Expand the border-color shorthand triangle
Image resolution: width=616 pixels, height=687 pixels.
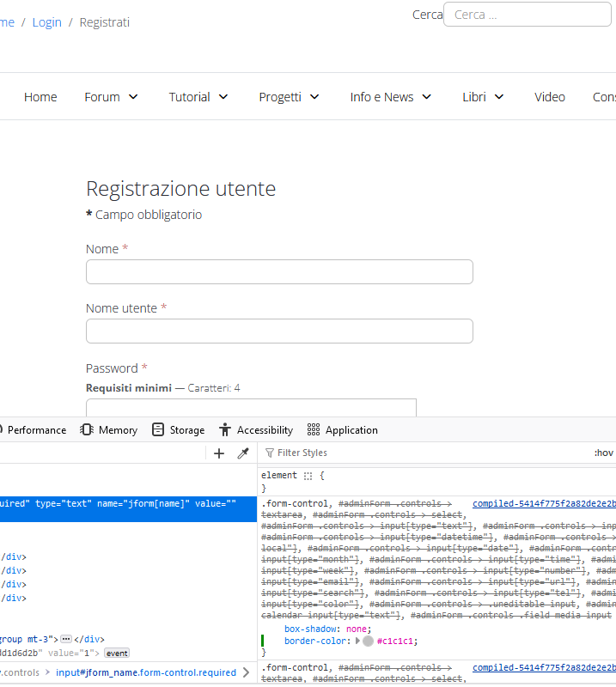(358, 641)
